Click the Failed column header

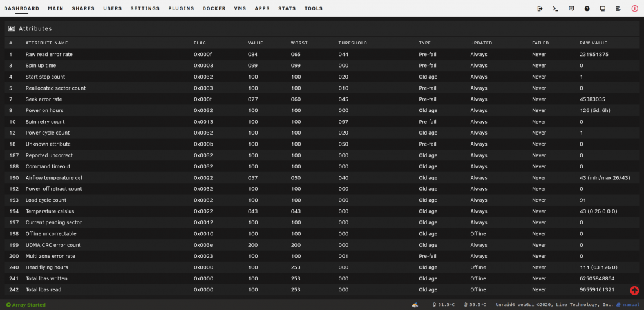click(540, 43)
